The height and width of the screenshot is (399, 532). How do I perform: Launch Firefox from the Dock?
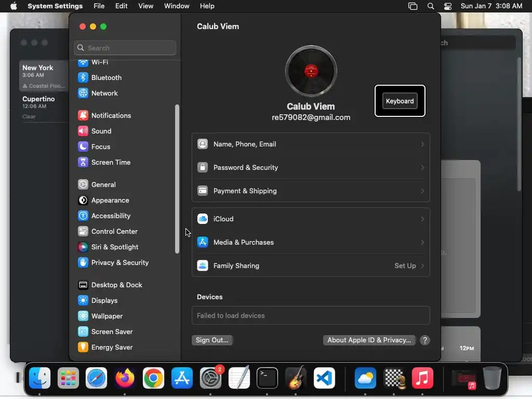click(125, 378)
